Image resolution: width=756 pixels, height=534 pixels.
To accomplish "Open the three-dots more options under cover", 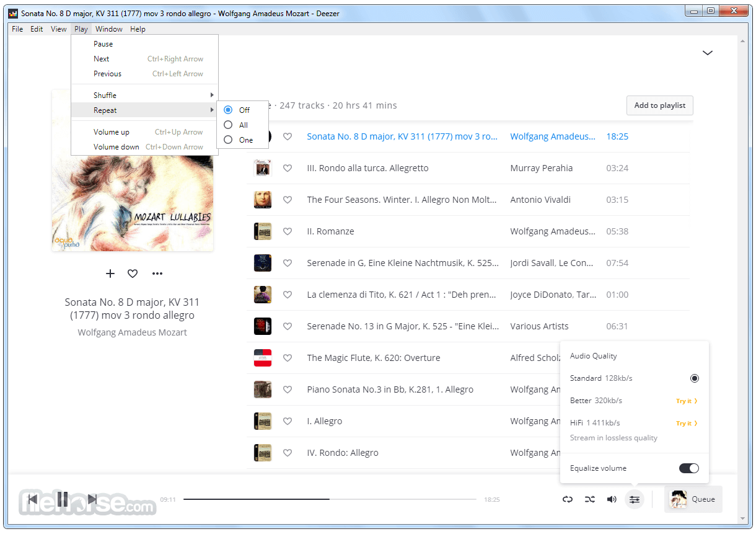I will coord(157,274).
